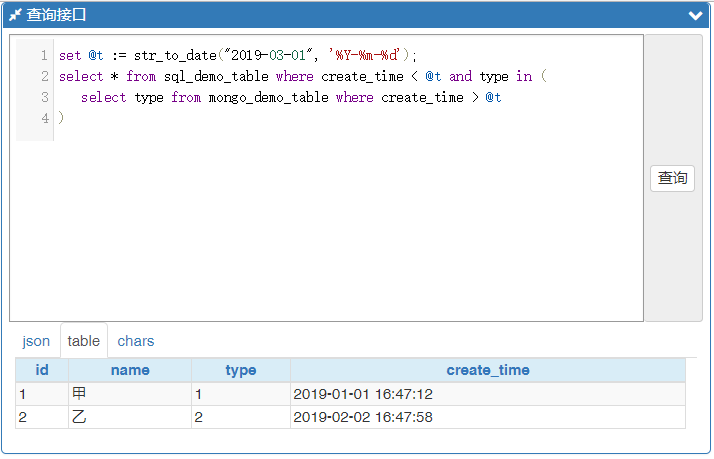Collapse the 查询接口 panel with the chevron
This screenshot has width=714, height=459.
pos(695,16)
